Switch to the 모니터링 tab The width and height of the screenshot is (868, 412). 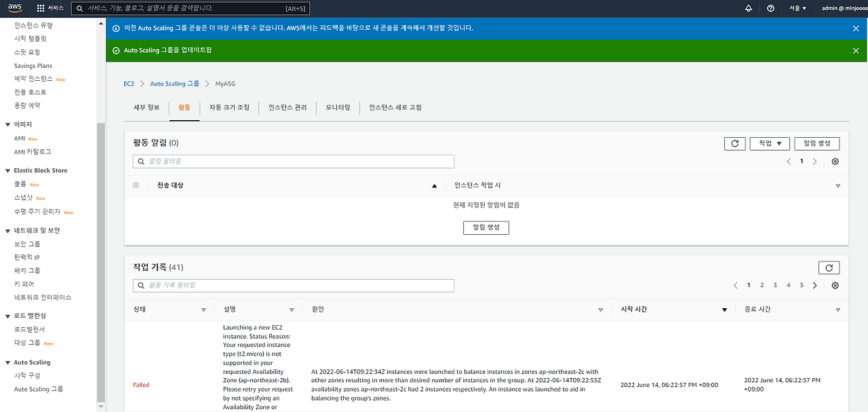[x=338, y=107]
